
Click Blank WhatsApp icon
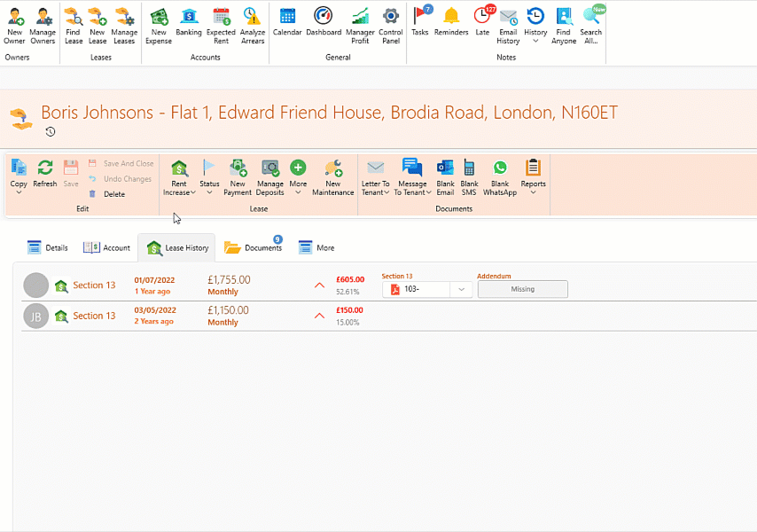(500, 168)
